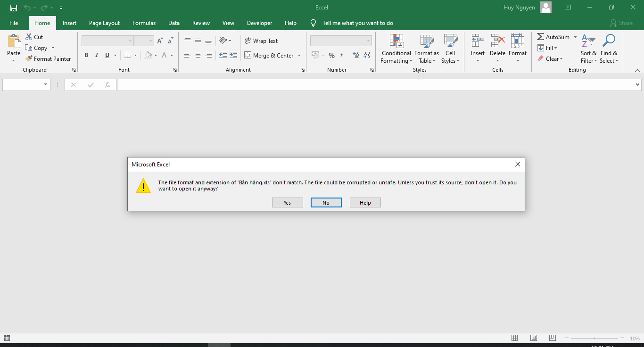
Task: Open Cell Styles gallery
Action: click(450, 49)
